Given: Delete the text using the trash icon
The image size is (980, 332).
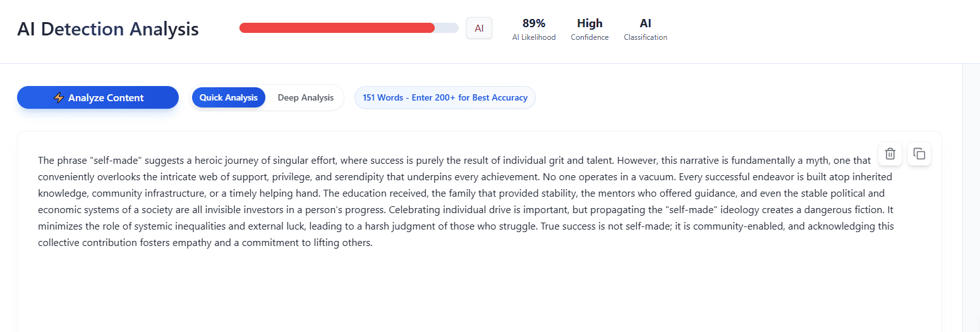Looking at the screenshot, I should coord(890,154).
